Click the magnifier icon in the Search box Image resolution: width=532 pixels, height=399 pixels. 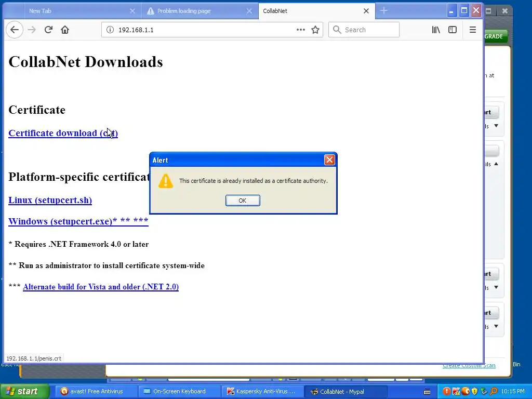pyautogui.click(x=337, y=30)
